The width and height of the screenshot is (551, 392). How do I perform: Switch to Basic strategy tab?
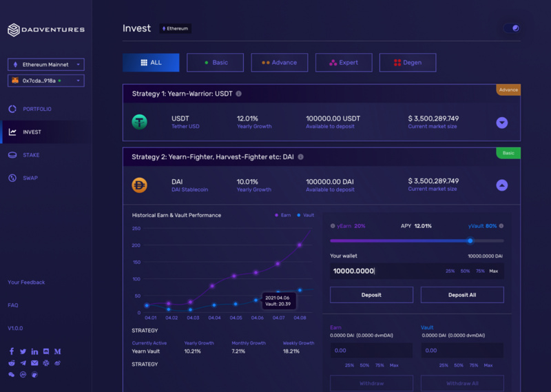pos(215,63)
